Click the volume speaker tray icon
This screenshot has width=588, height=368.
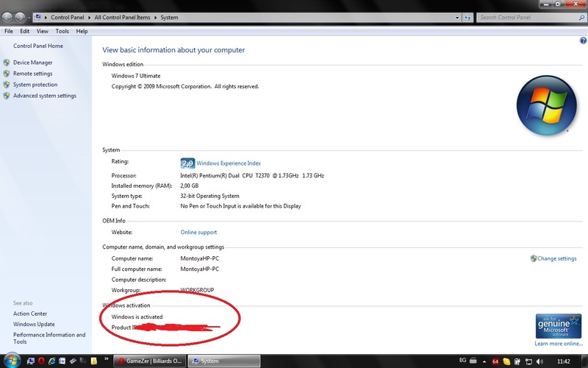point(539,361)
